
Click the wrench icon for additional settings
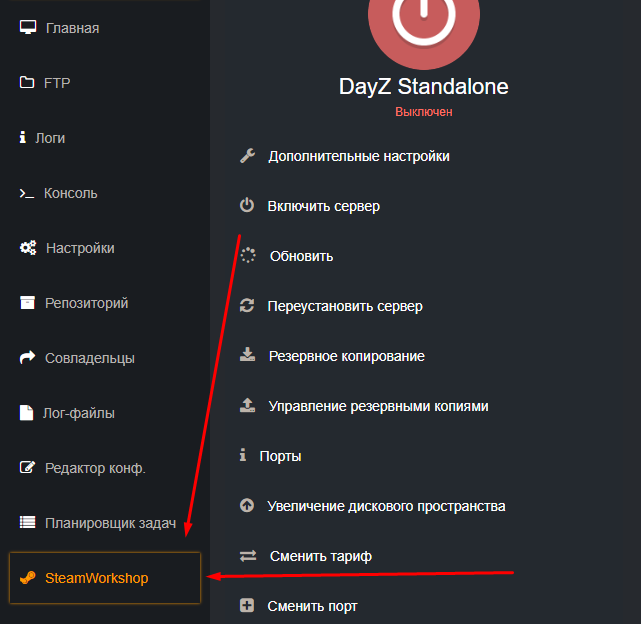tap(248, 156)
